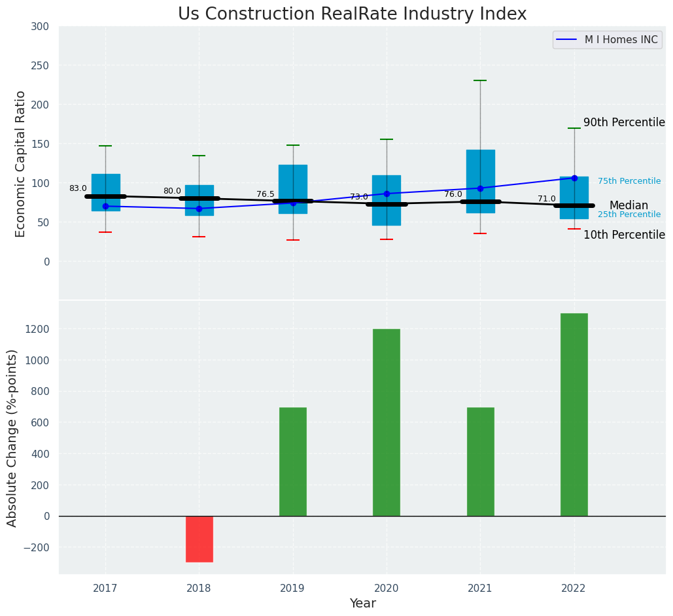Click the green change bar for 2020
The image size is (673, 616).
[x=387, y=422]
